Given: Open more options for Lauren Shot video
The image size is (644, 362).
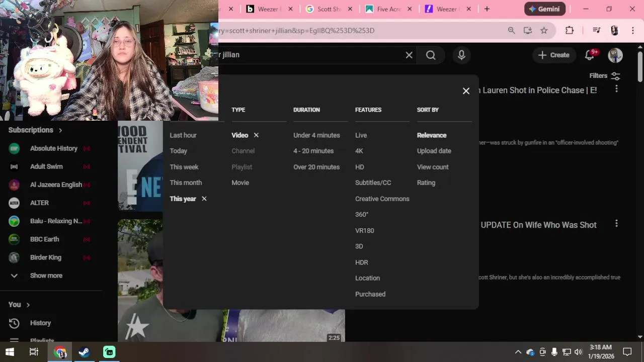Looking at the screenshot, I should tap(616, 89).
